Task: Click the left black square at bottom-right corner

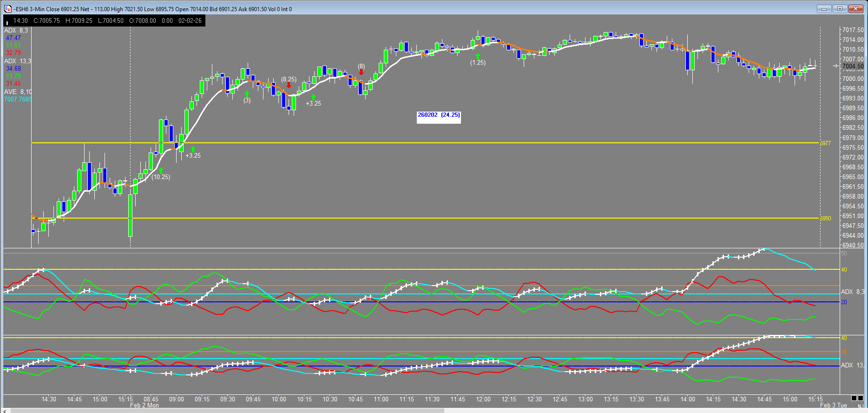Action: (854, 398)
